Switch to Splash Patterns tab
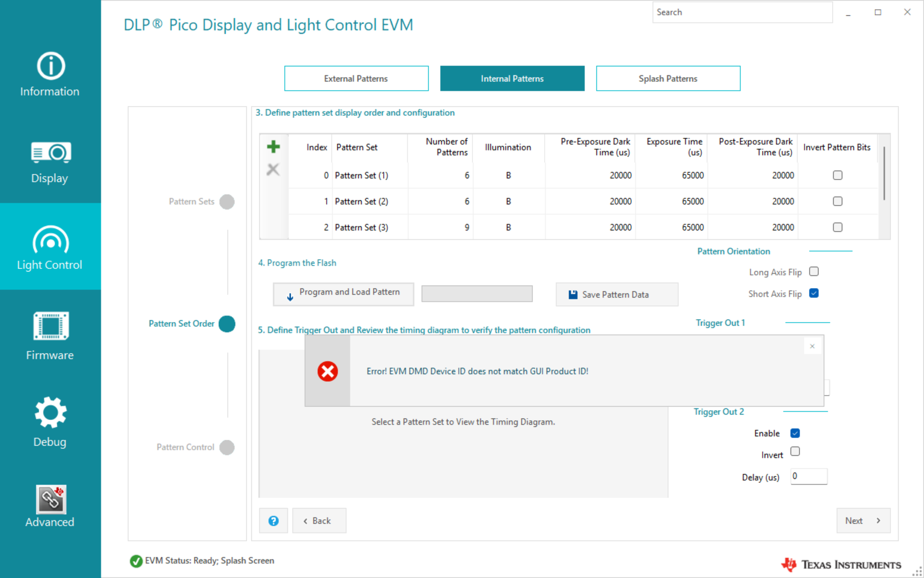This screenshot has width=924, height=578. (668, 79)
